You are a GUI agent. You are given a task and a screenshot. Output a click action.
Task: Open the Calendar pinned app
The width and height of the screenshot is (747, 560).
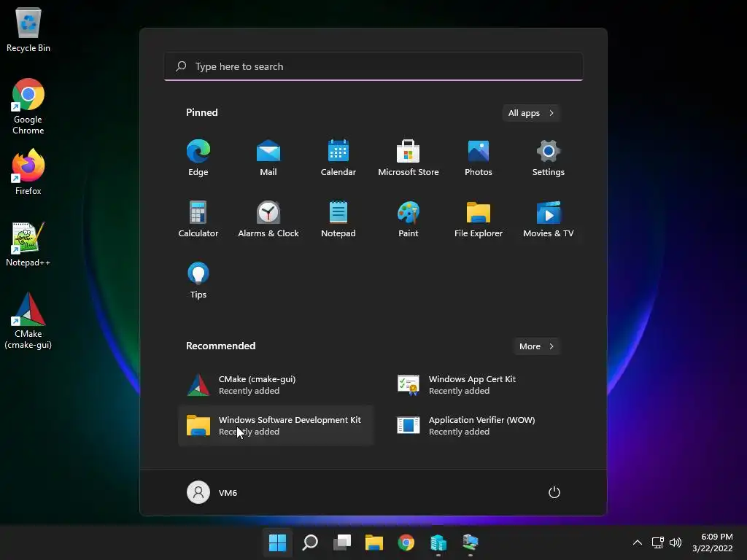pos(338,157)
